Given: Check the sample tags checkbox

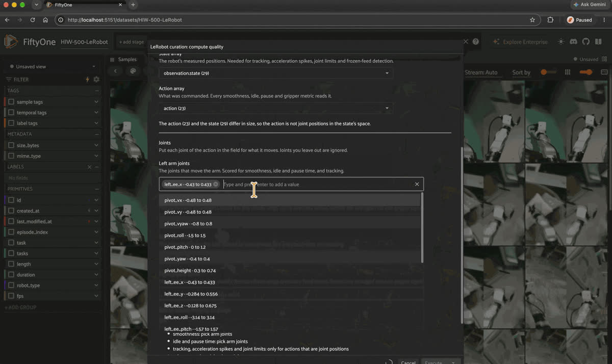Looking at the screenshot, I should pyautogui.click(x=11, y=102).
